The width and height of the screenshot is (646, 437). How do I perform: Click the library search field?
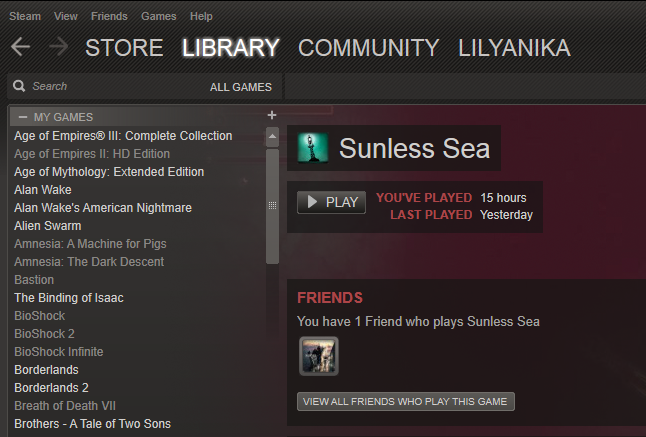pyautogui.click(x=117, y=86)
